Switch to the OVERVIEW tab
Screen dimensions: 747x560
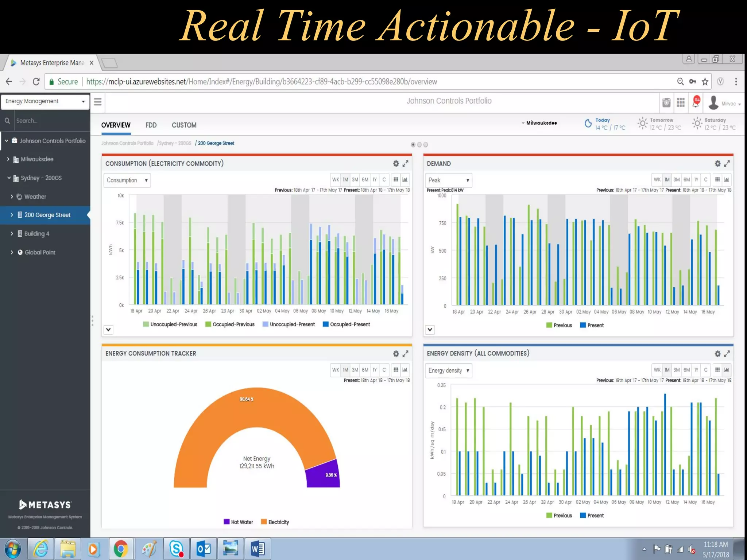pos(116,125)
